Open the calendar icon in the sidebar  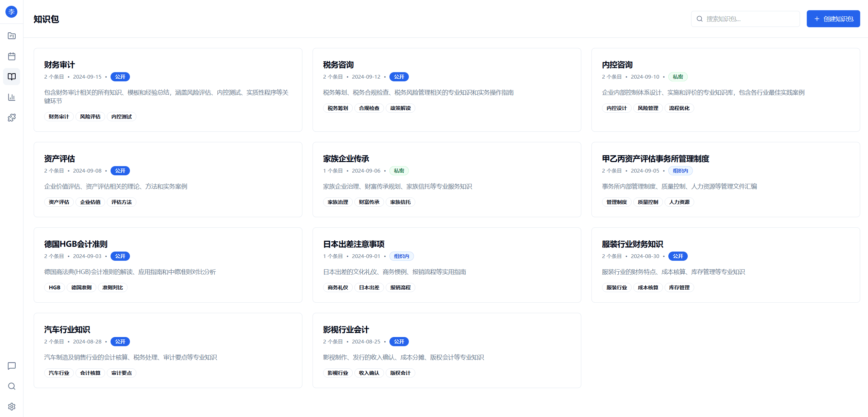[12, 56]
